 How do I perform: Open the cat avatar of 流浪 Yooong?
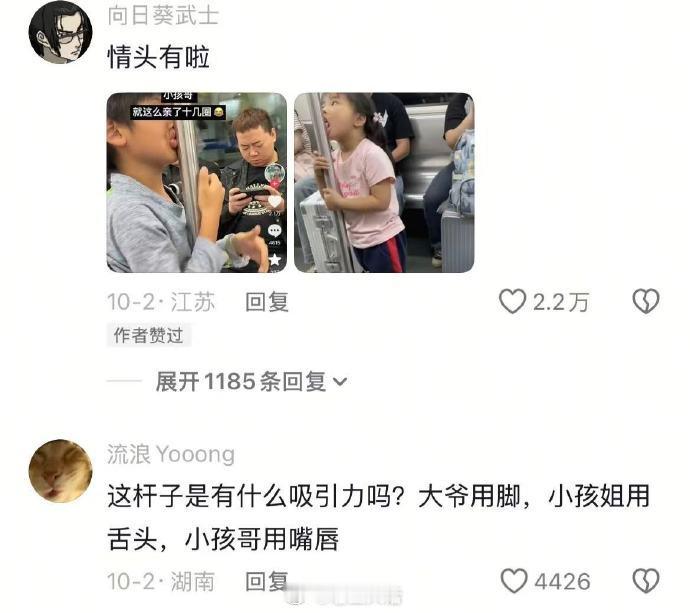pos(60,471)
